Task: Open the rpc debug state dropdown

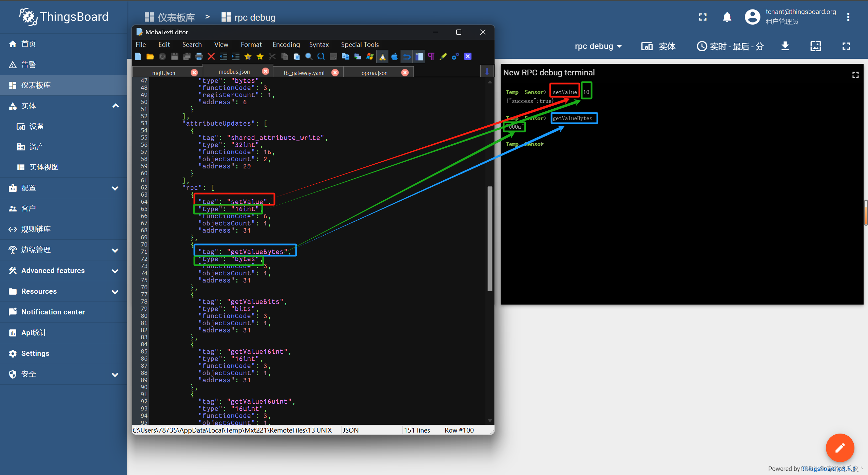Action: click(x=598, y=46)
